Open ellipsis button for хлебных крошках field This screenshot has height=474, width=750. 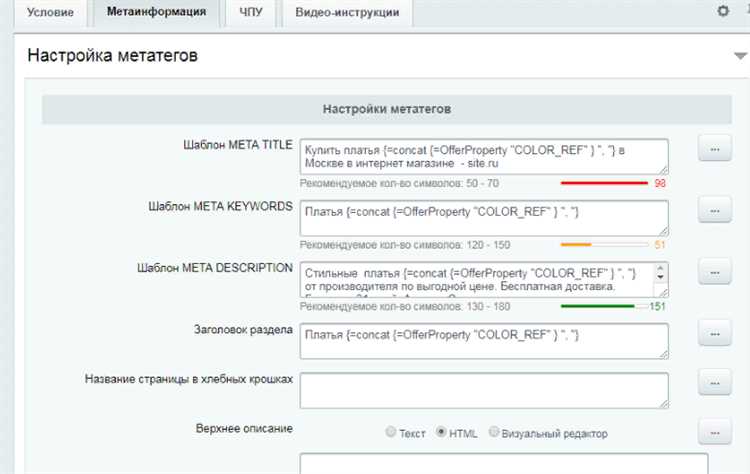715,383
